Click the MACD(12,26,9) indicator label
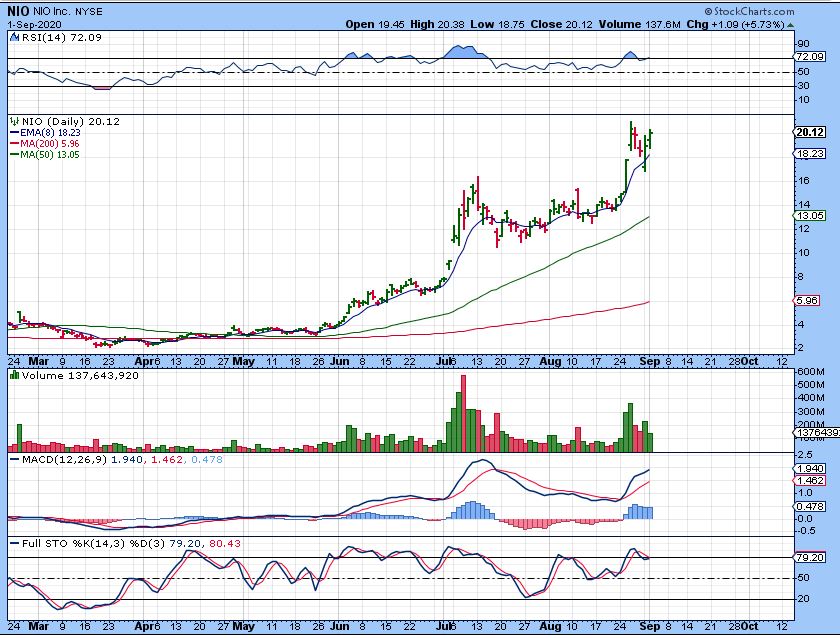 click(60, 459)
